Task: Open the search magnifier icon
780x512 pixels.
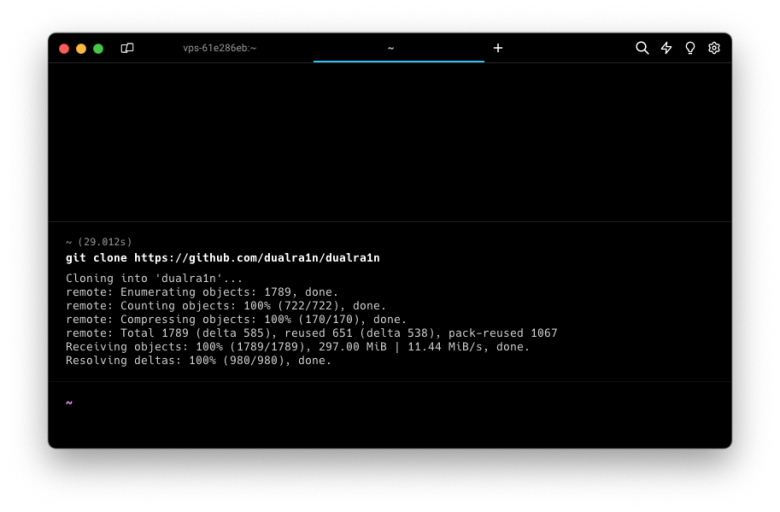Action: pos(642,48)
